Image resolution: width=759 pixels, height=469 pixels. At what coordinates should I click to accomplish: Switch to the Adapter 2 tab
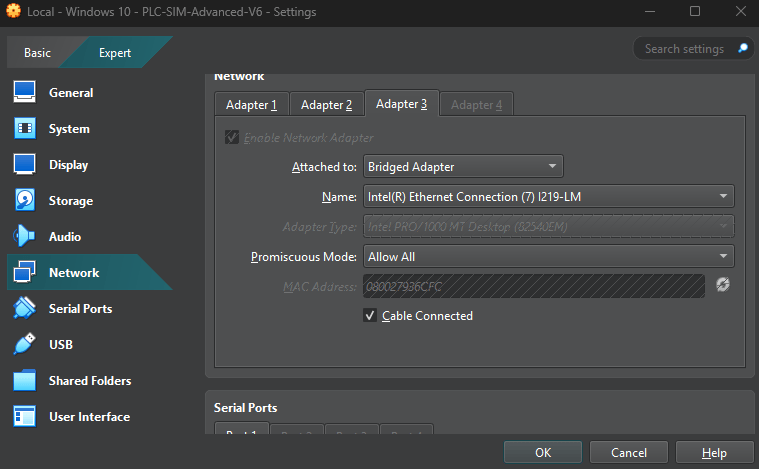(x=326, y=105)
